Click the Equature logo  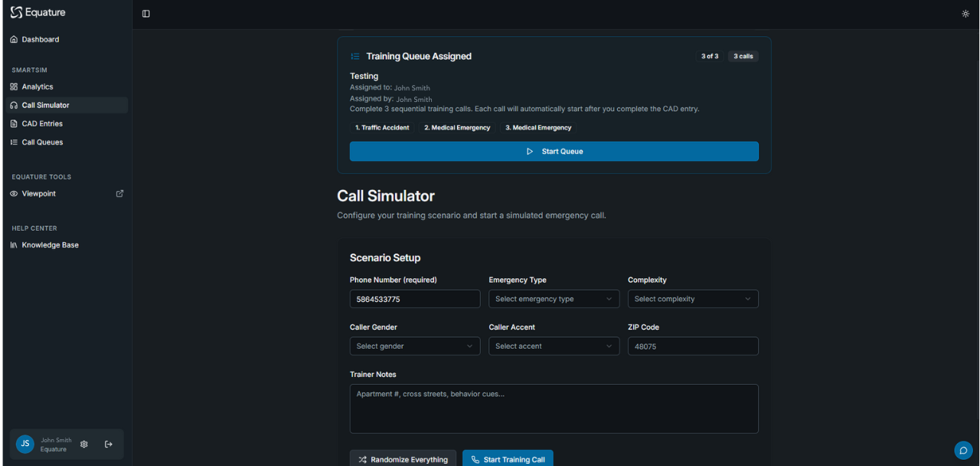coord(38,13)
